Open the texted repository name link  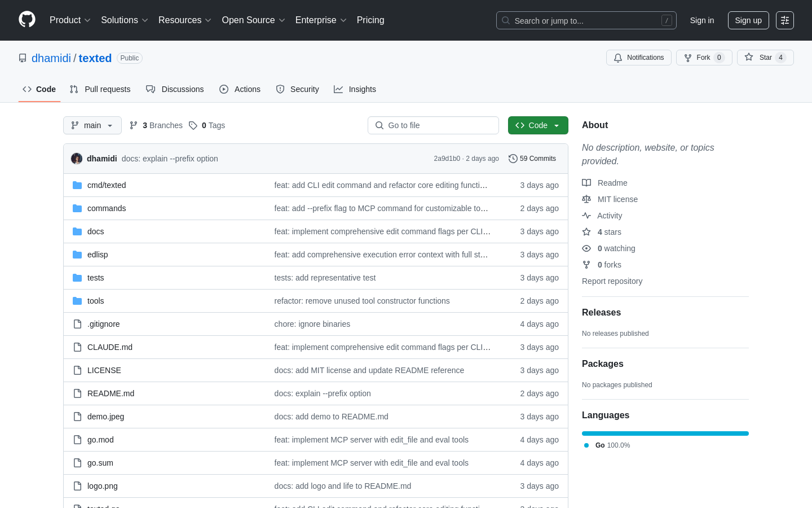(95, 58)
